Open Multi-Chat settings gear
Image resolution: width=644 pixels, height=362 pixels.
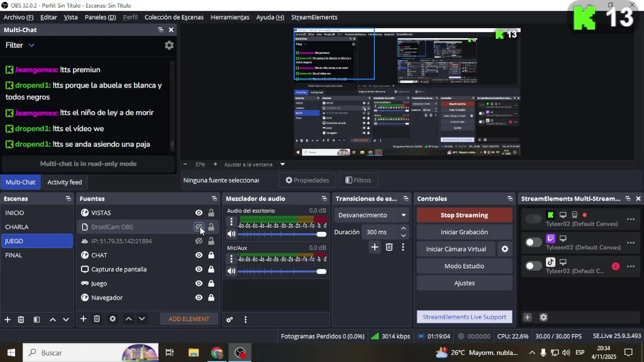169,45
